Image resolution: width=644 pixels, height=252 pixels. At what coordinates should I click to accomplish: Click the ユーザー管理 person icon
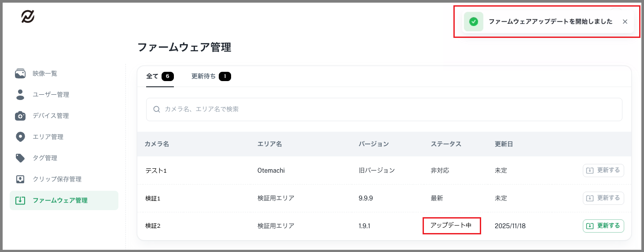tap(20, 95)
